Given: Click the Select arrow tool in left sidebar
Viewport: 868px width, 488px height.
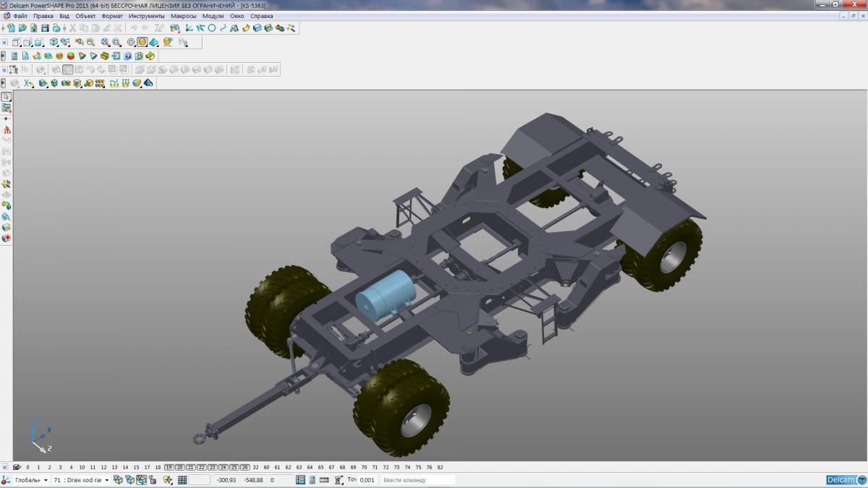Looking at the screenshot, I should point(7,97).
